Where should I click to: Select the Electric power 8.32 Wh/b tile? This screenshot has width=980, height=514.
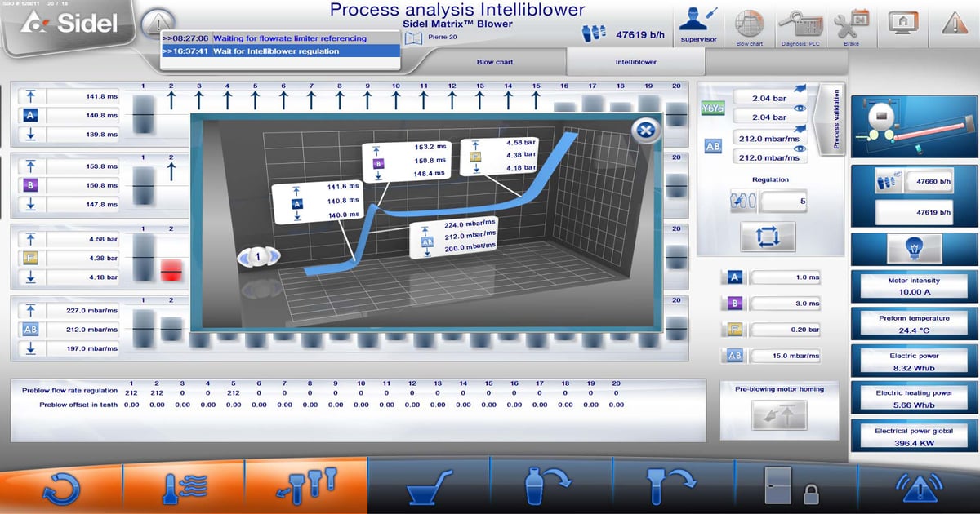[913, 361]
